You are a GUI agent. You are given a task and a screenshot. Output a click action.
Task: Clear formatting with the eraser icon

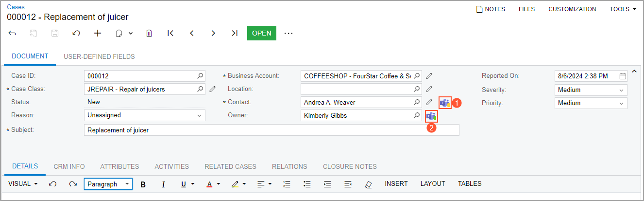click(x=368, y=184)
